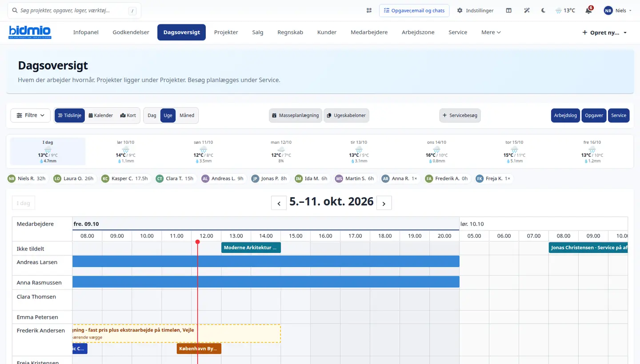Screen dimensions: 640x364
Task: Focus the search input field
Action: 74,11
